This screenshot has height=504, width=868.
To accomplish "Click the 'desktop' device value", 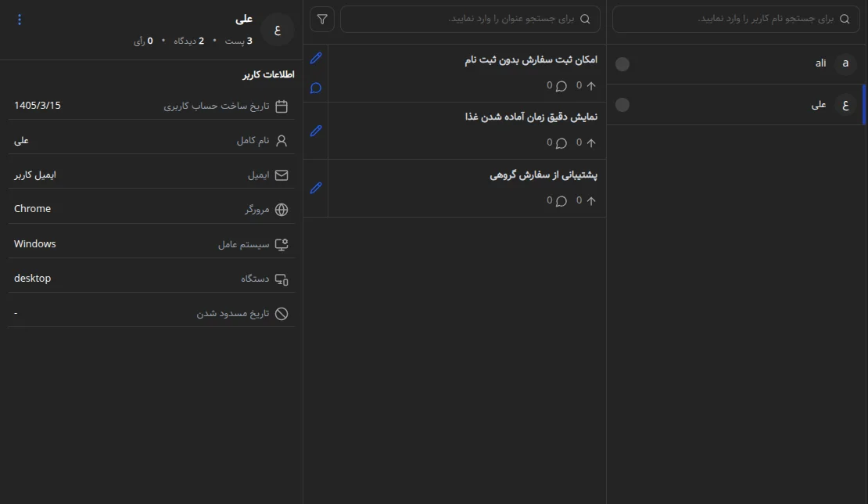I will [32, 278].
